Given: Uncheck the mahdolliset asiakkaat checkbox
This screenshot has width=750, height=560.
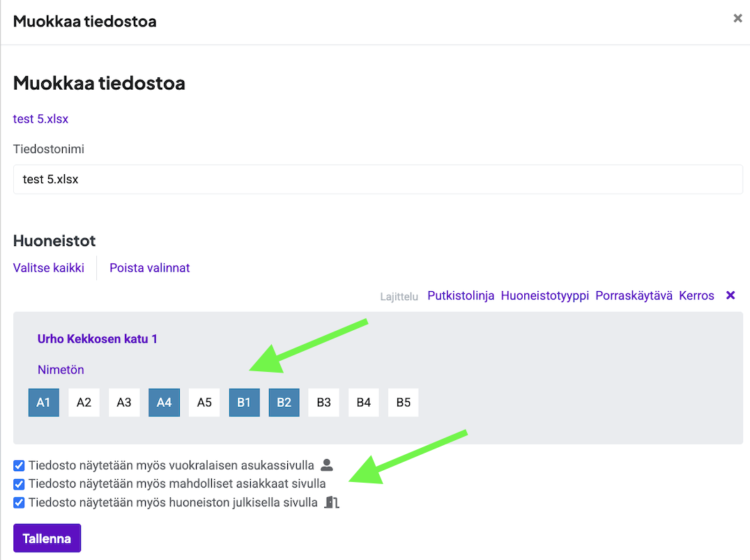Looking at the screenshot, I should [20, 484].
